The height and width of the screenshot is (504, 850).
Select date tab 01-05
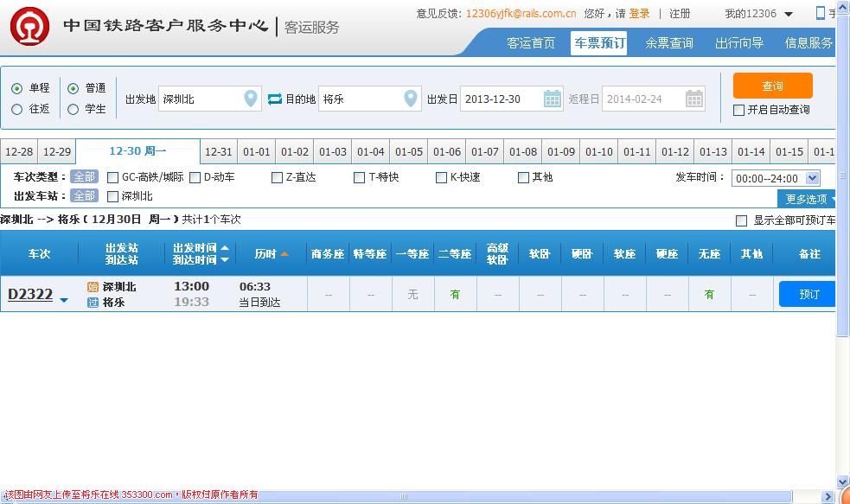pos(409,152)
